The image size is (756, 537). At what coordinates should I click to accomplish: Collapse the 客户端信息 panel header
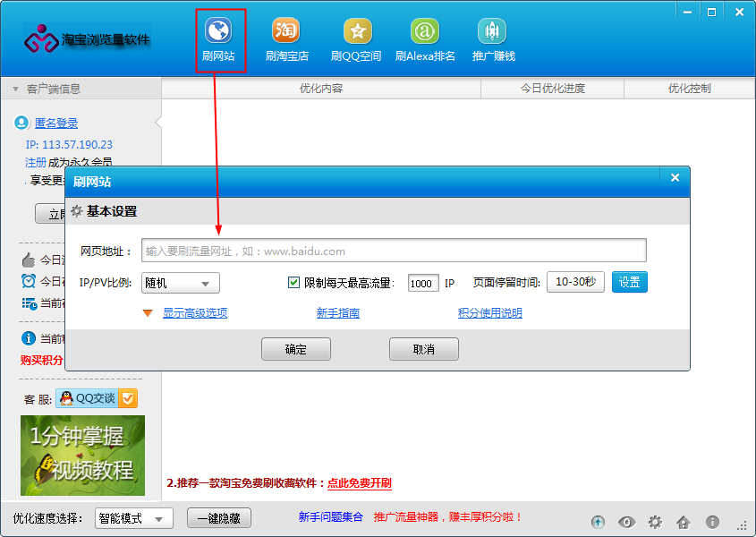click(x=81, y=89)
